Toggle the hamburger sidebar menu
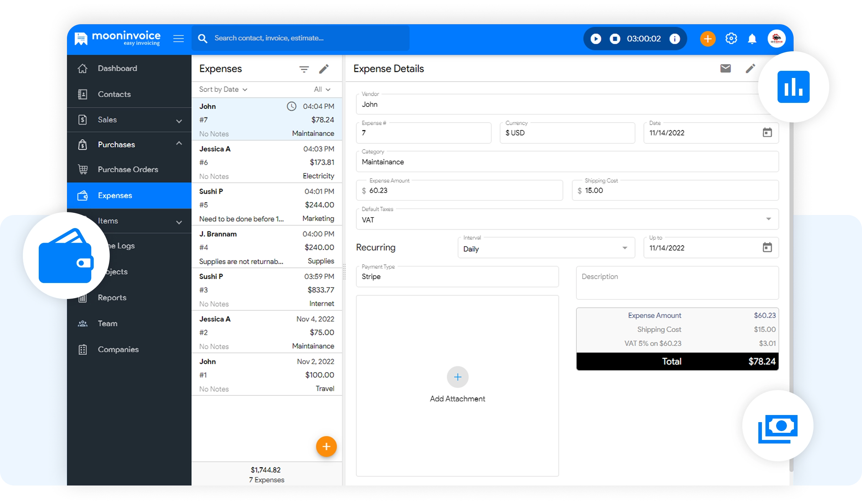Screen dimensions: 862x504 tap(178, 38)
